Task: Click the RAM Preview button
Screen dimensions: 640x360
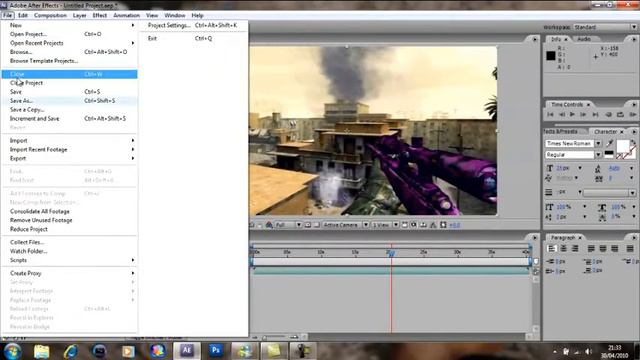Action: tap(633, 115)
